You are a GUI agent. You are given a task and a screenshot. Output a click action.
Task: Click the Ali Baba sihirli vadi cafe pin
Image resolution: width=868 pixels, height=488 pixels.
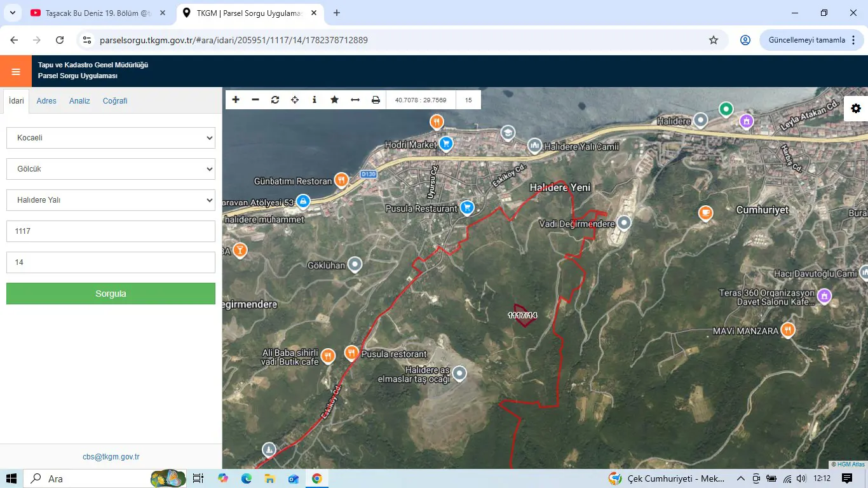pyautogui.click(x=328, y=356)
